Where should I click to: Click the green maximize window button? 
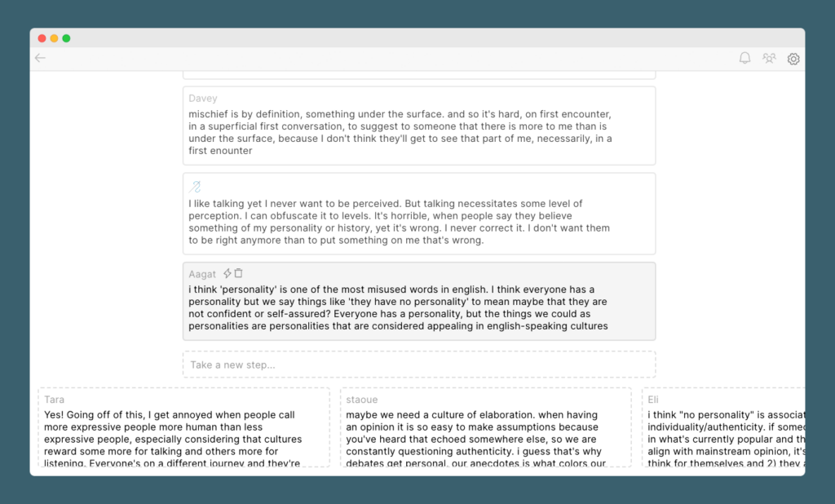pyautogui.click(x=66, y=38)
